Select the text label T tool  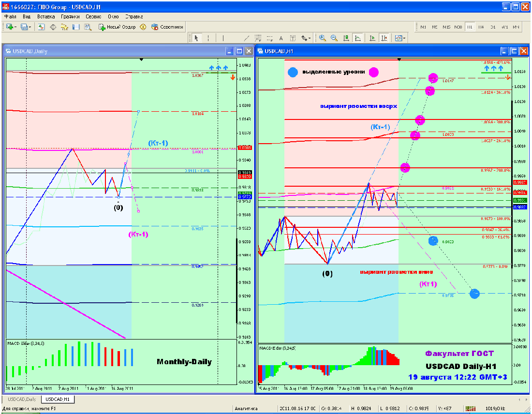293,38
